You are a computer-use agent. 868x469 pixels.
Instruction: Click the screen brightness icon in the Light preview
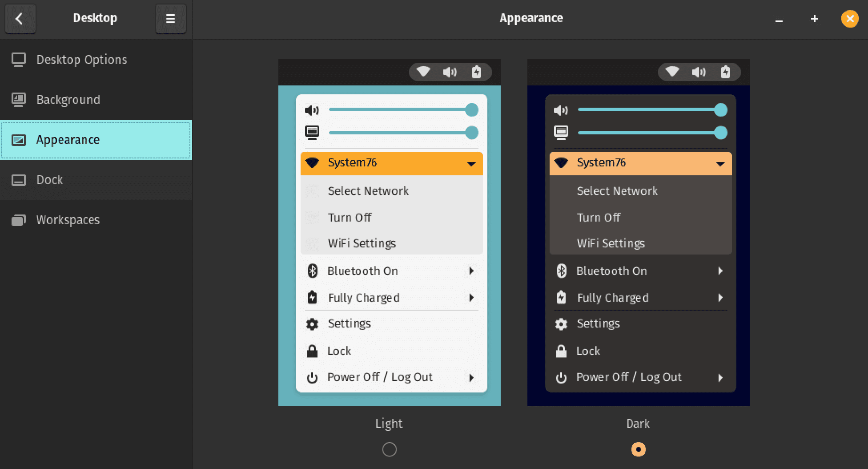313,132
